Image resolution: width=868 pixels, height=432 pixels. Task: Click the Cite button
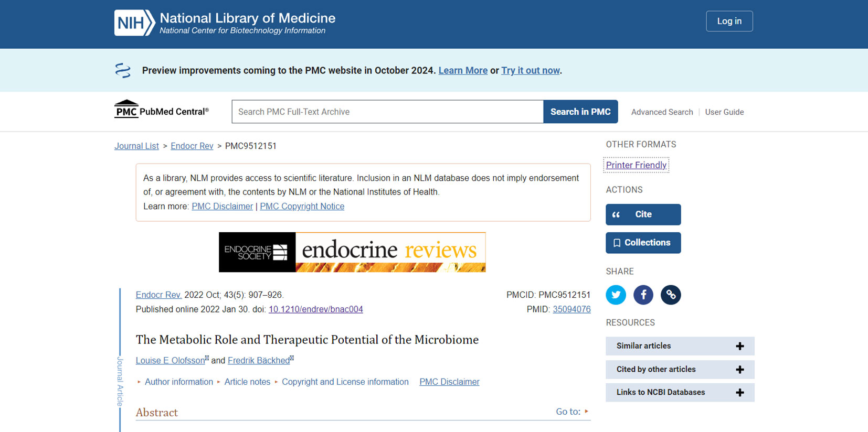click(x=643, y=214)
